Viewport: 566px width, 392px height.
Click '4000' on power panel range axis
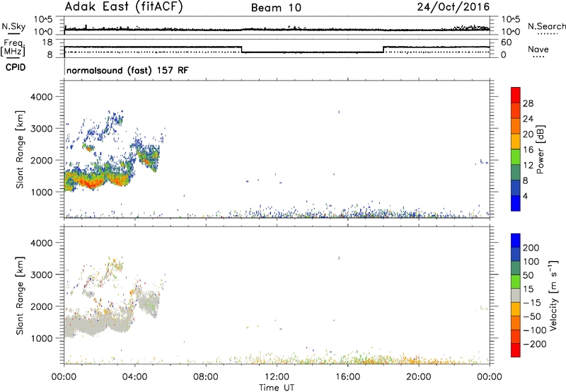point(42,97)
